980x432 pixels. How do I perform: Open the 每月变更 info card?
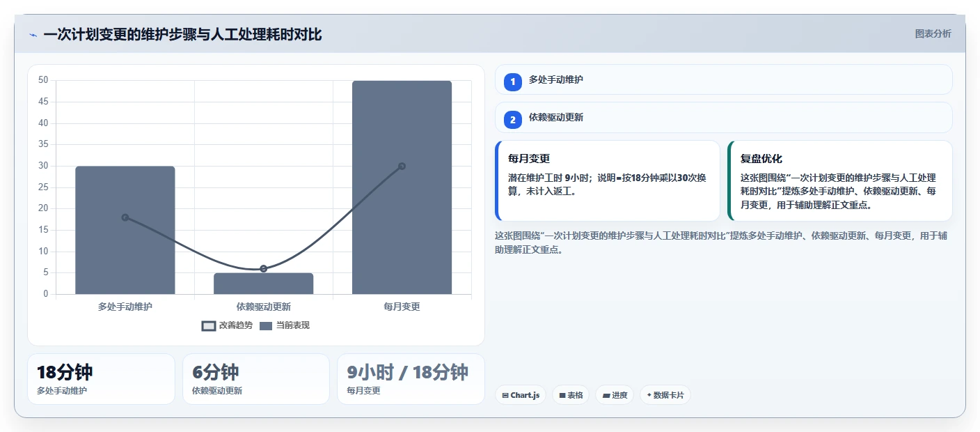pos(607,180)
